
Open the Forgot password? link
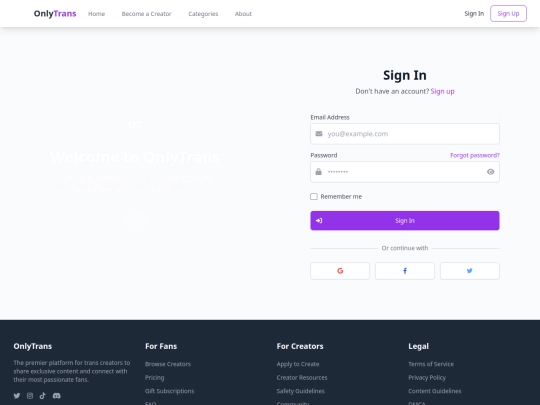(x=475, y=155)
